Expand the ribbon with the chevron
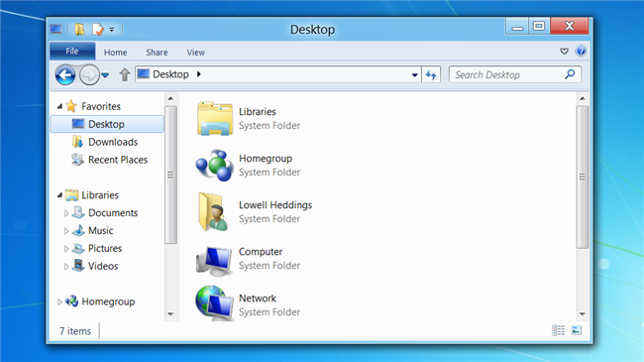Image resolution: width=644 pixels, height=362 pixels. [564, 51]
